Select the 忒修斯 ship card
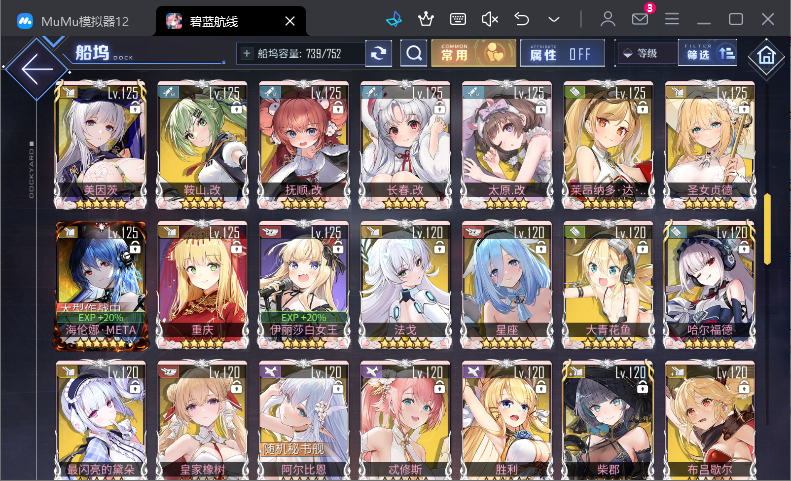This screenshot has height=481, width=791. click(405, 420)
